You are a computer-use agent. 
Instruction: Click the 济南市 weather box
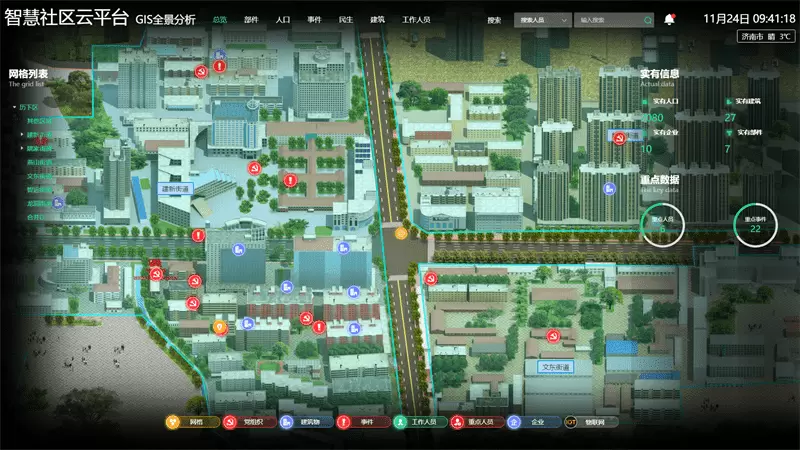(x=766, y=37)
